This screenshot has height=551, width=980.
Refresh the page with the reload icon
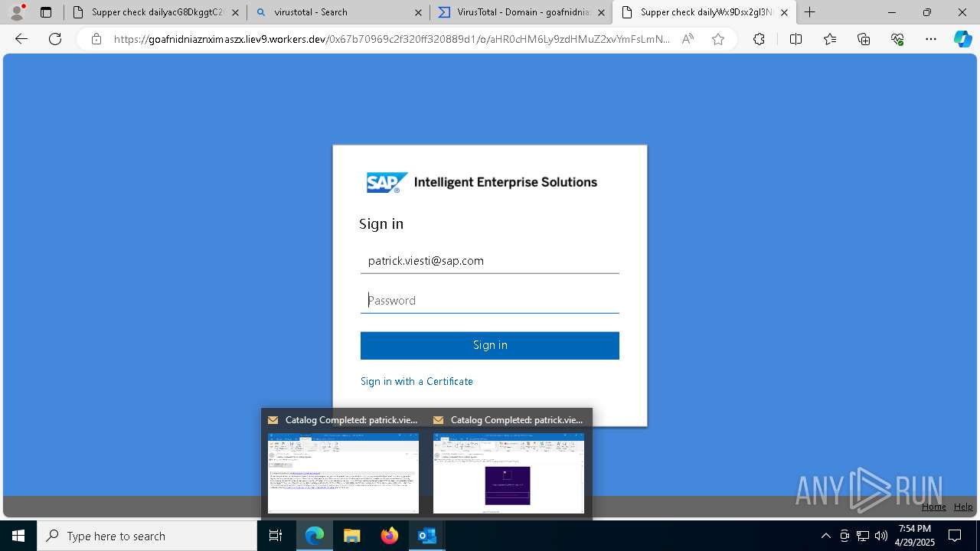point(55,39)
